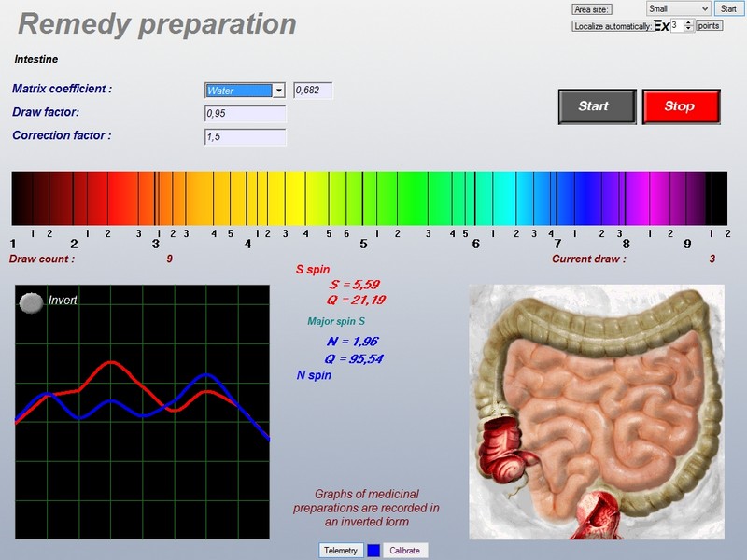Viewport: 747px width, 560px height.
Task: Click the small Start button beside Area size
Action: pos(727,8)
